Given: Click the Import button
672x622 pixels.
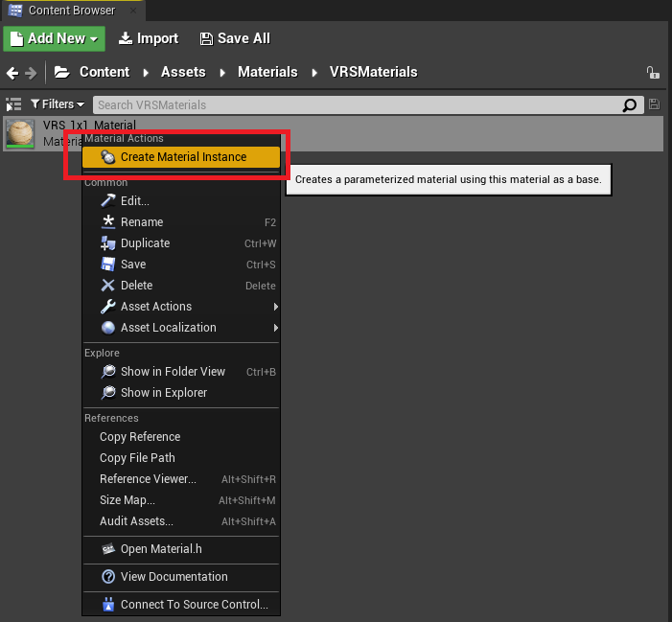Looking at the screenshot, I should [149, 38].
